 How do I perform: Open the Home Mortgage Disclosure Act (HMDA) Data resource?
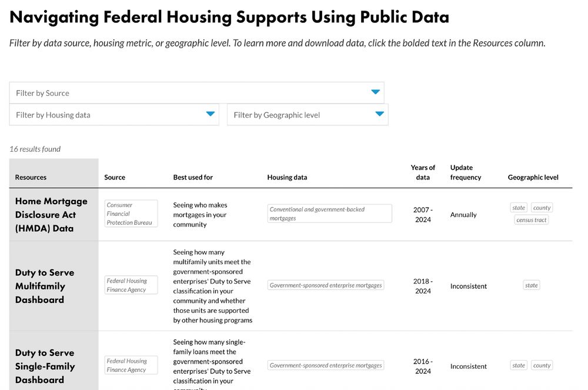51,215
